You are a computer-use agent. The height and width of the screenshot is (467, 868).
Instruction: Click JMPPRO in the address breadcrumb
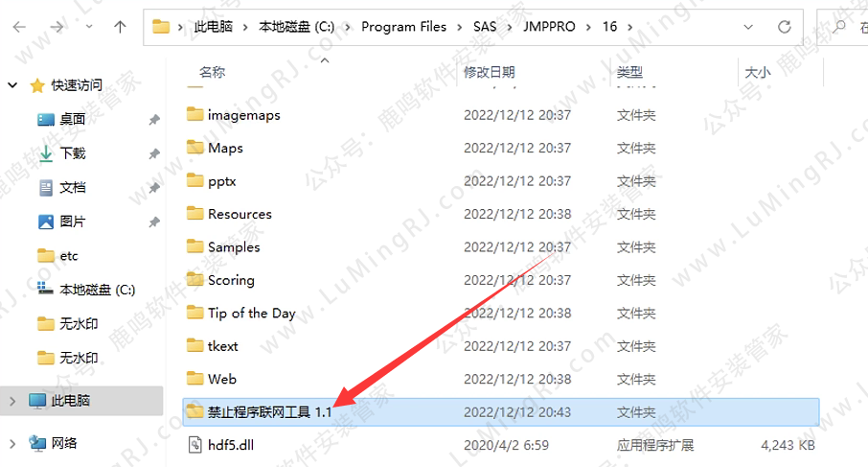click(x=550, y=27)
